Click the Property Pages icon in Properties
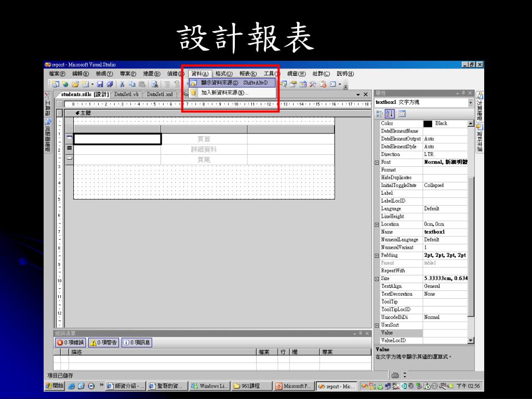This screenshot has width=532, height=399. click(402, 114)
